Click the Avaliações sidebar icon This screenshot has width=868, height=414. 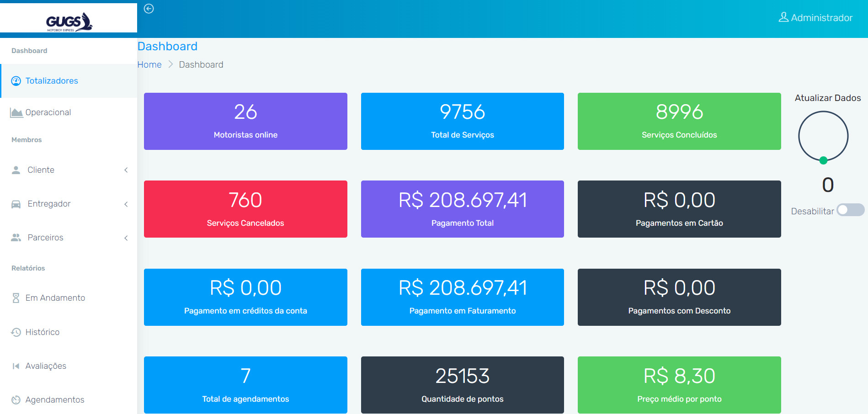click(16, 366)
